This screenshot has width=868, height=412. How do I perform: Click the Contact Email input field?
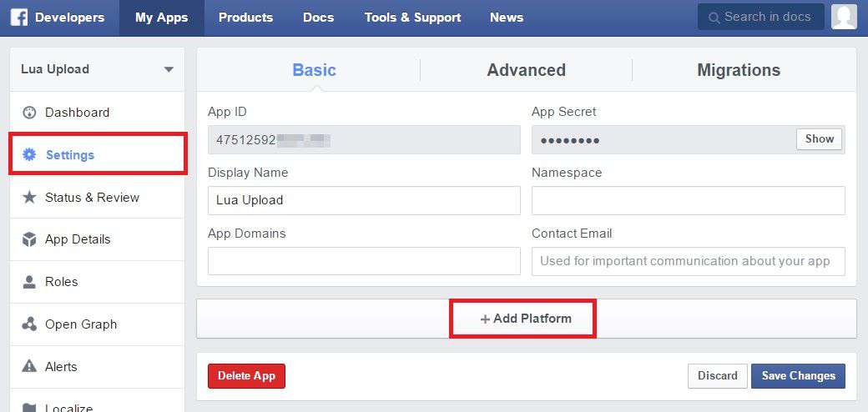coord(688,261)
